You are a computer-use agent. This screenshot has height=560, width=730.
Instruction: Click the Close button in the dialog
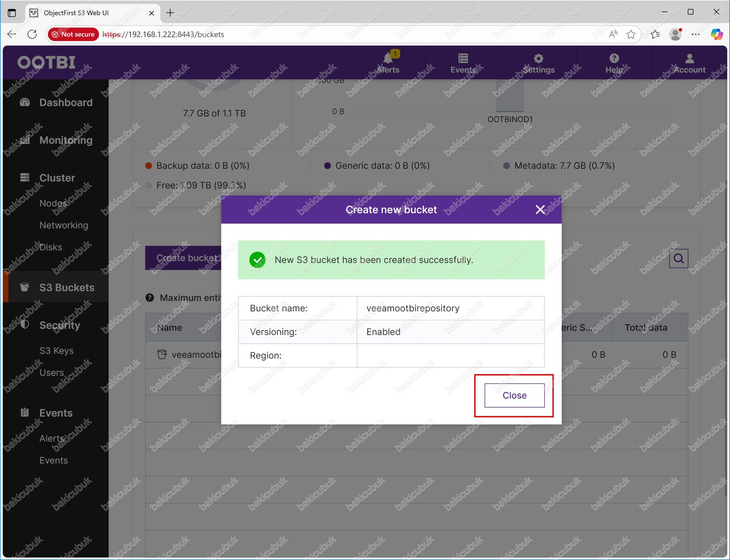pyautogui.click(x=514, y=395)
